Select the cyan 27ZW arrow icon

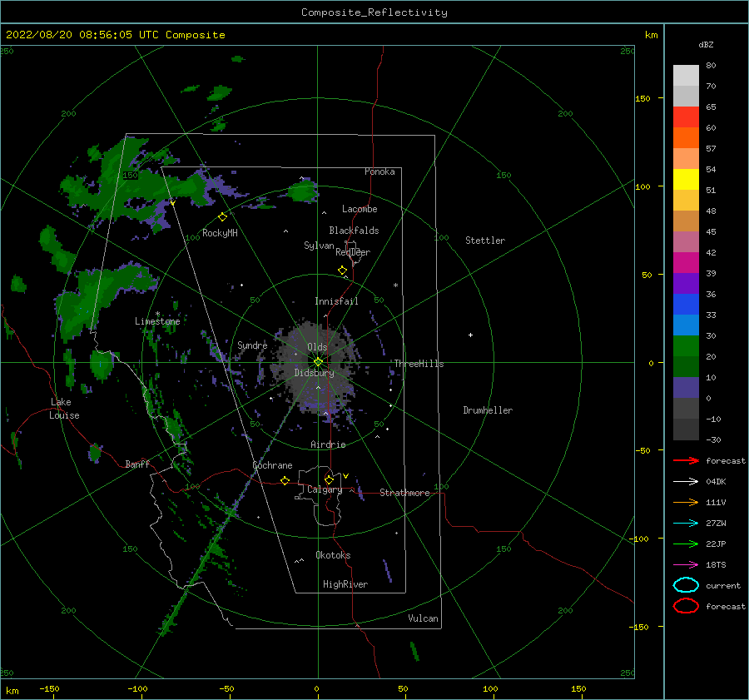686,524
